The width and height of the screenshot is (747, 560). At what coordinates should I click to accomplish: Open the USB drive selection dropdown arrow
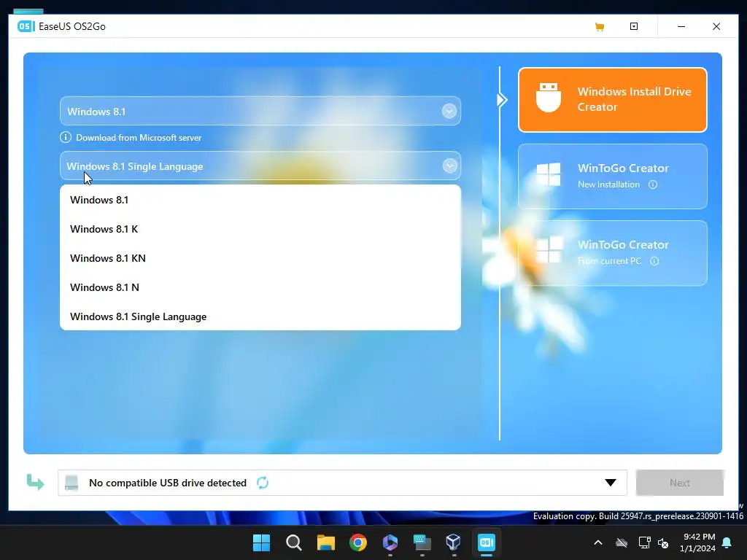(x=611, y=483)
